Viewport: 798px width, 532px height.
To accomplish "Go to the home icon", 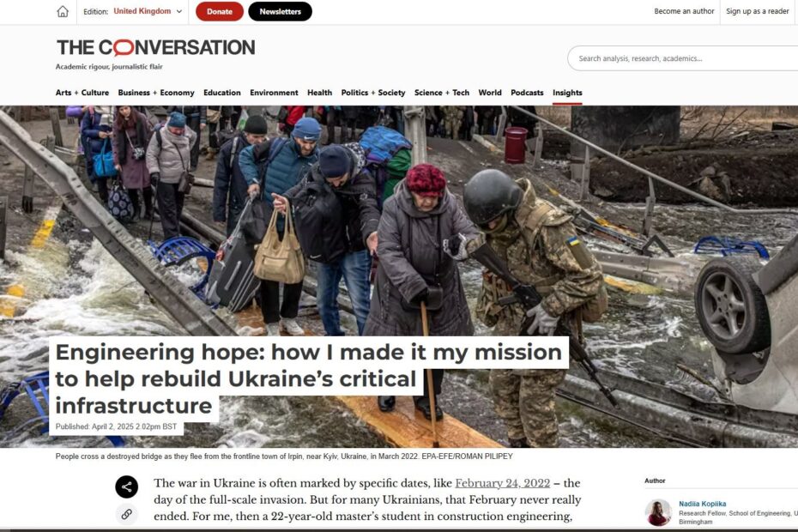I will pos(63,11).
